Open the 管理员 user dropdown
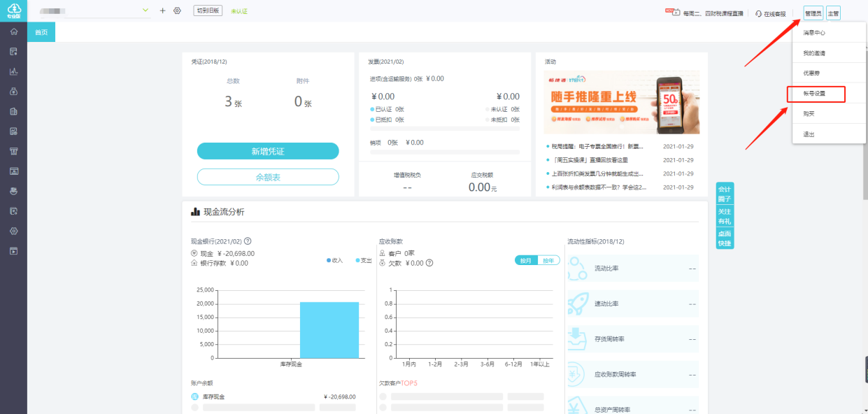This screenshot has height=414, width=868. click(x=813, y=13)
